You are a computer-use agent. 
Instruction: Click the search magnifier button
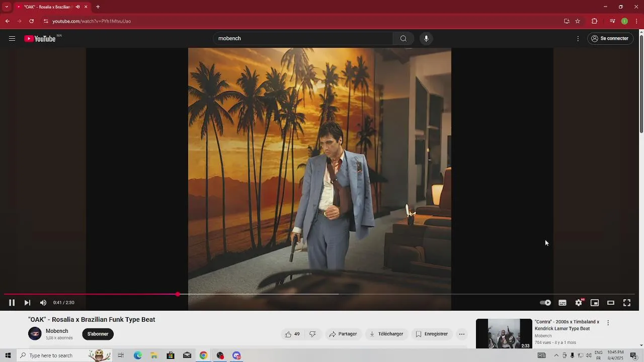pos(404,39)
